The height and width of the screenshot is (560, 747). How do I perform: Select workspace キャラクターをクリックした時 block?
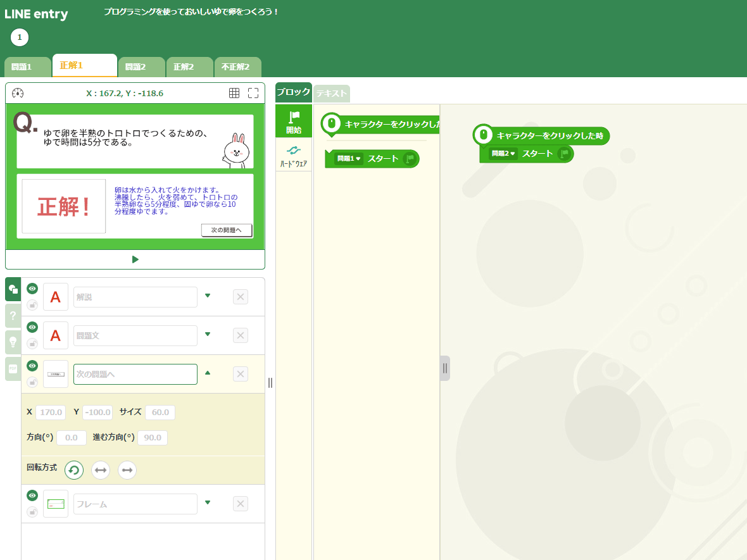[541, 135]
